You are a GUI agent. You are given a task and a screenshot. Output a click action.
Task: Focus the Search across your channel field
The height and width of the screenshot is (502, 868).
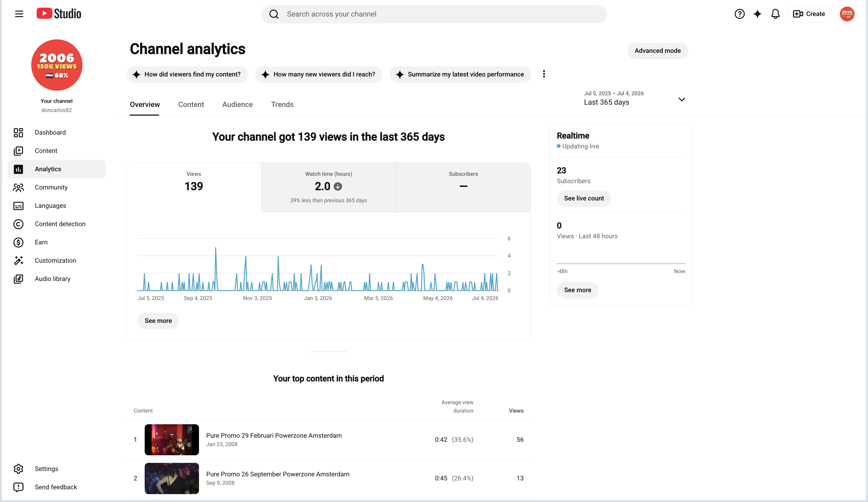pyautogui.click(x=434, y=14)
